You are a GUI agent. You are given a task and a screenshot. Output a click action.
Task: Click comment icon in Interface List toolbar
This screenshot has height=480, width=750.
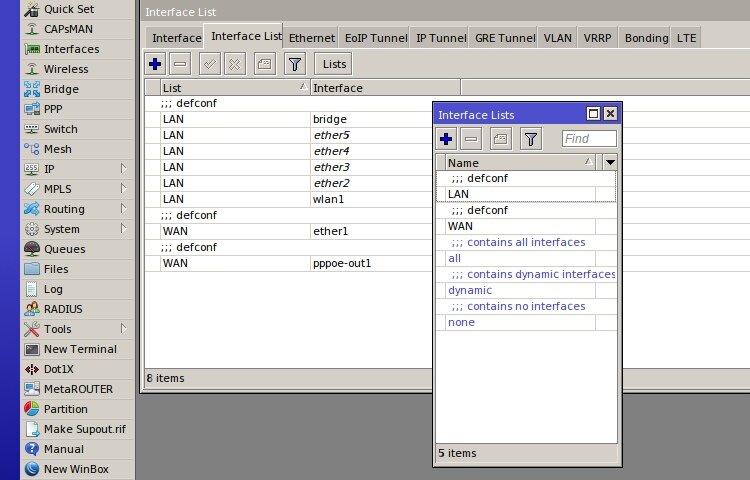coord(265,64)
